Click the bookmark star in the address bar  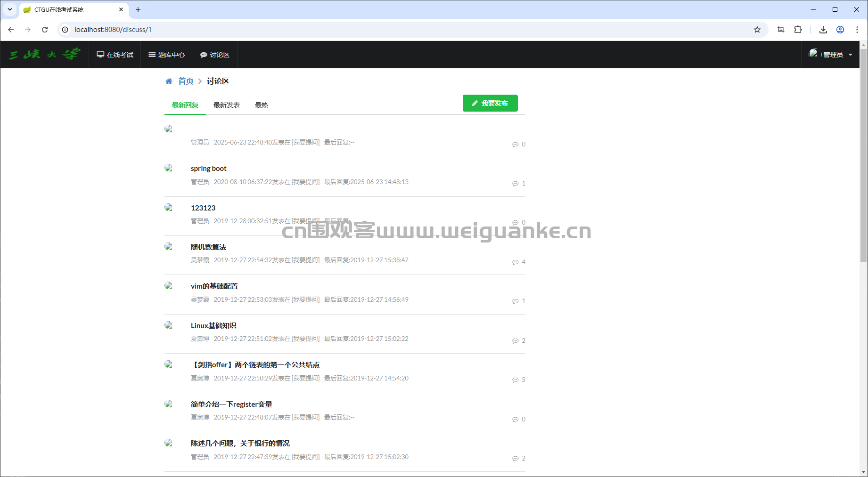[757, 29]
